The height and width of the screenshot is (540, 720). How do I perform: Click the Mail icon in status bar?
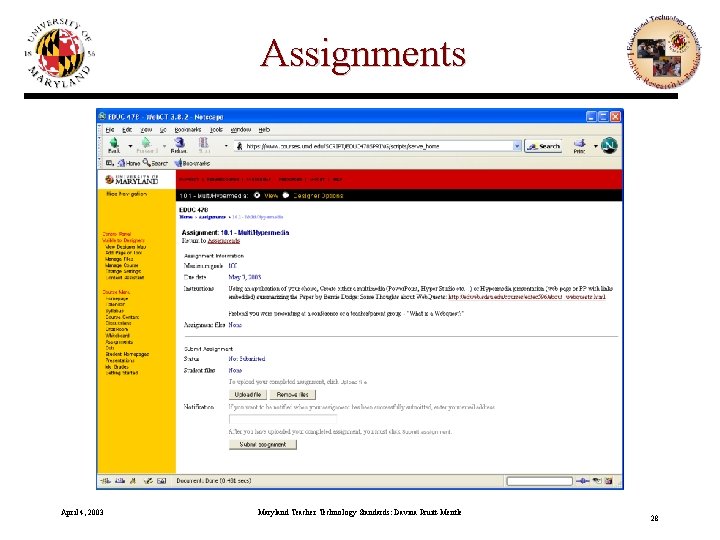pos(120,481)
